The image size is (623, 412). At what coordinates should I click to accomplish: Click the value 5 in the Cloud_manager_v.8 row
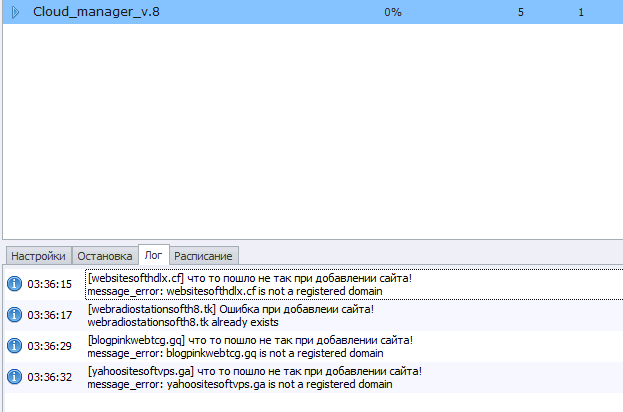pyautogui.click(x=520, y=12)
